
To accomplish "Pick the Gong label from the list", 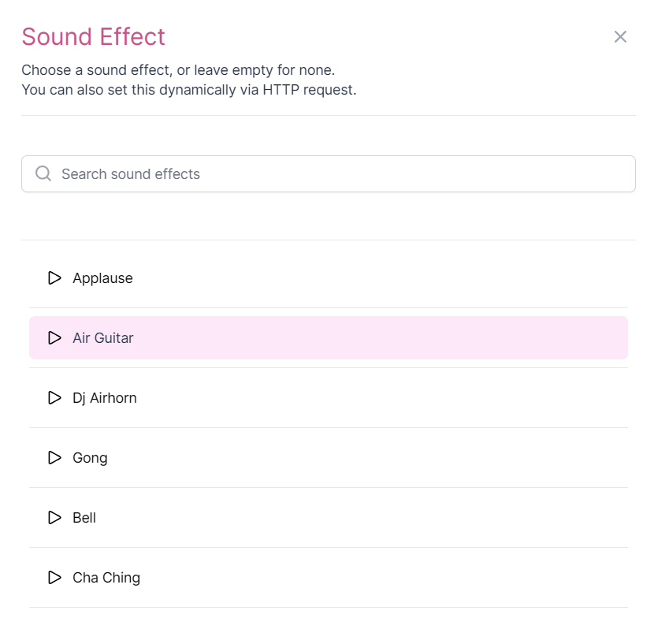I will click(x=90, y=458).
